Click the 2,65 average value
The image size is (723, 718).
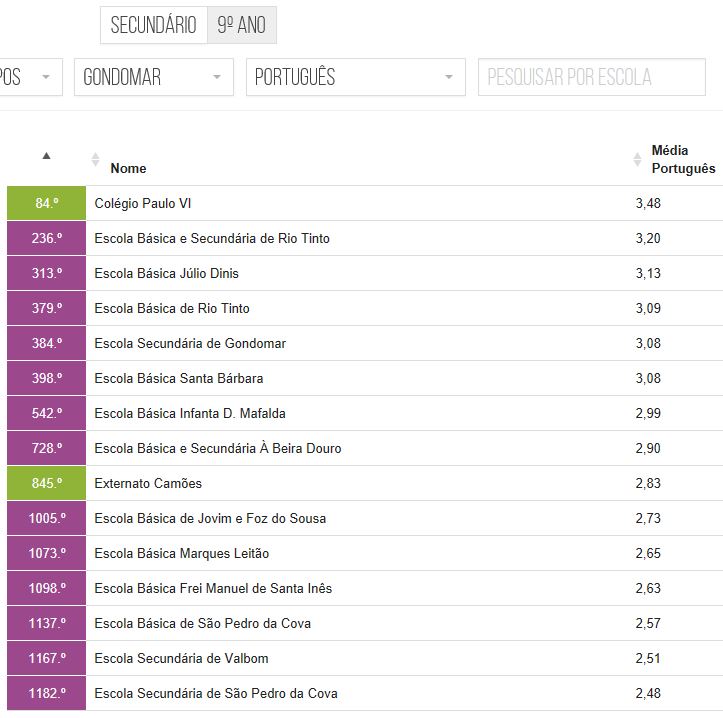648,553
